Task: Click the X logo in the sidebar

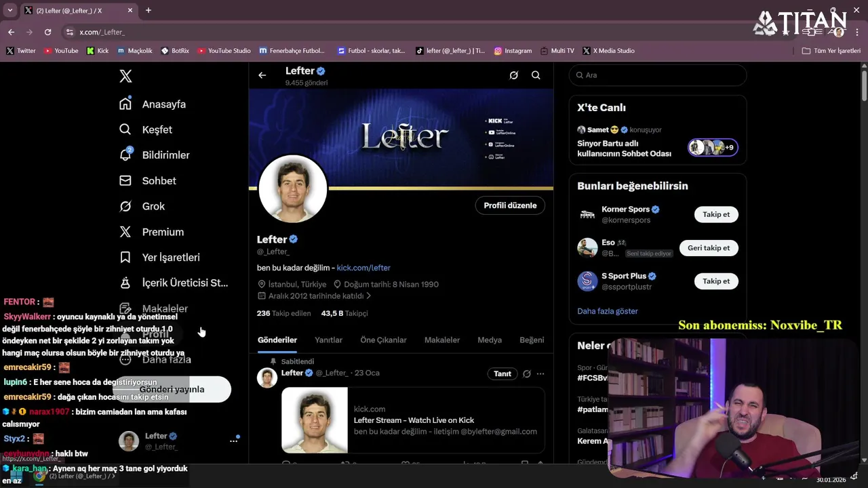Action: [125, 76]
